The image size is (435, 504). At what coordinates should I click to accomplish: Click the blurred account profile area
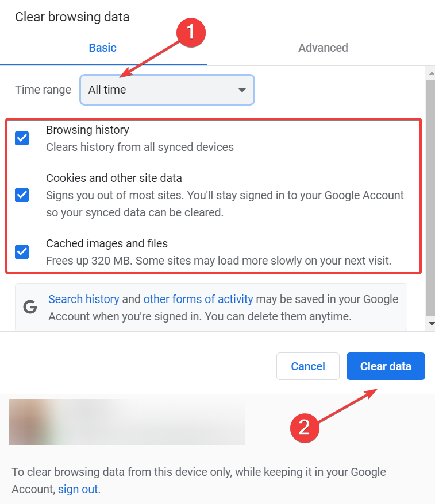(127, 422)
